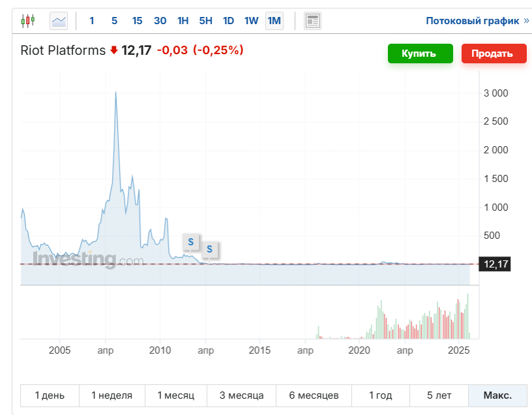Click the 12,17 current price label on axis
Screen dimensions: 532x415
[x=495, y=264]
